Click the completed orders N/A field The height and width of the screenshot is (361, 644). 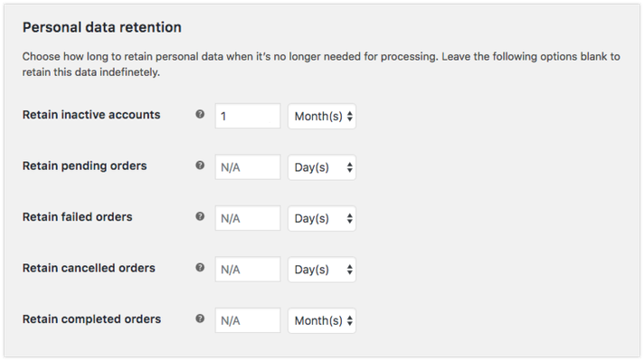point(248,320)
